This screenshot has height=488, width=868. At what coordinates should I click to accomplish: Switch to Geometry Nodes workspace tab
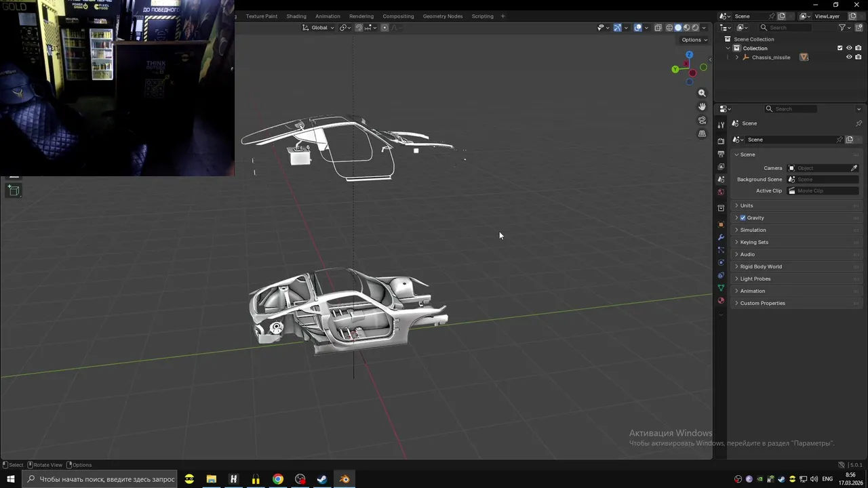[443, 16]
